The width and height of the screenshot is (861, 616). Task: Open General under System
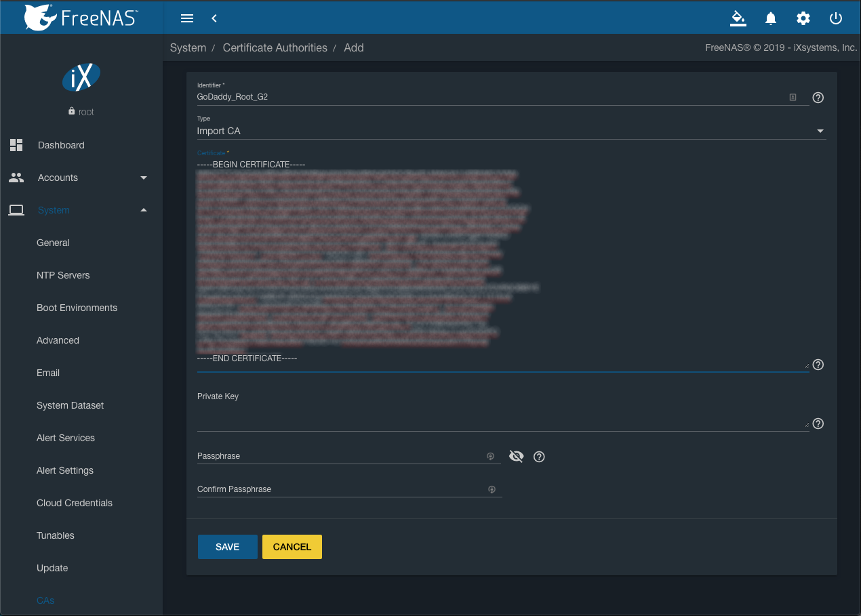coord(53,243)
